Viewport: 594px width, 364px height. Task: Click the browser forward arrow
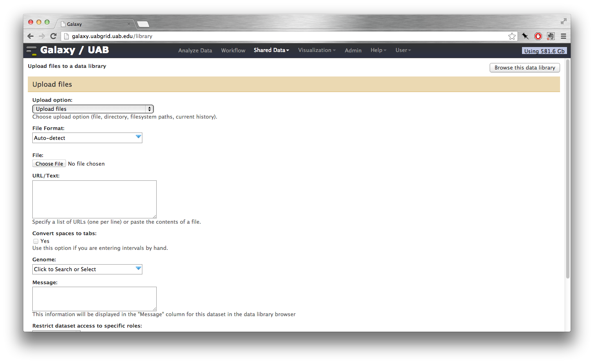(x=42, y=36)
